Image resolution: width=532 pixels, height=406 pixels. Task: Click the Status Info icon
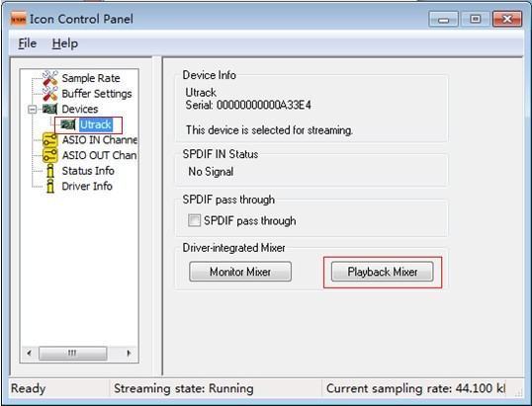pos(50,171)
